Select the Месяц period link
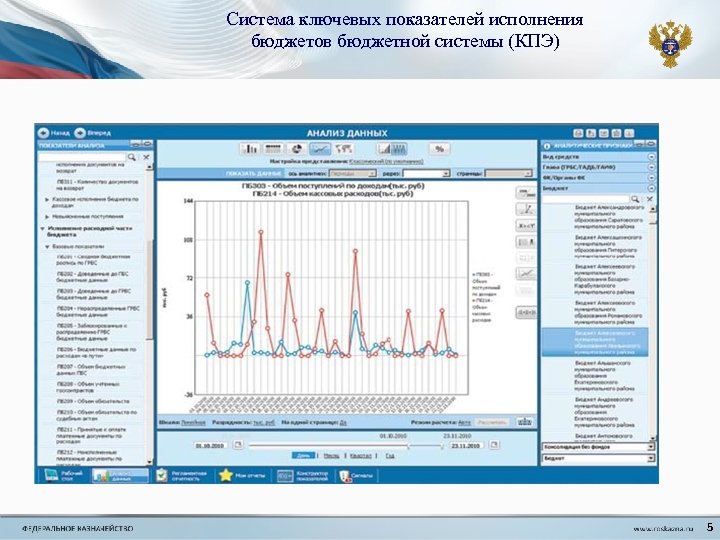The height and width of the screenshot is (540, 720). [332, 456]
